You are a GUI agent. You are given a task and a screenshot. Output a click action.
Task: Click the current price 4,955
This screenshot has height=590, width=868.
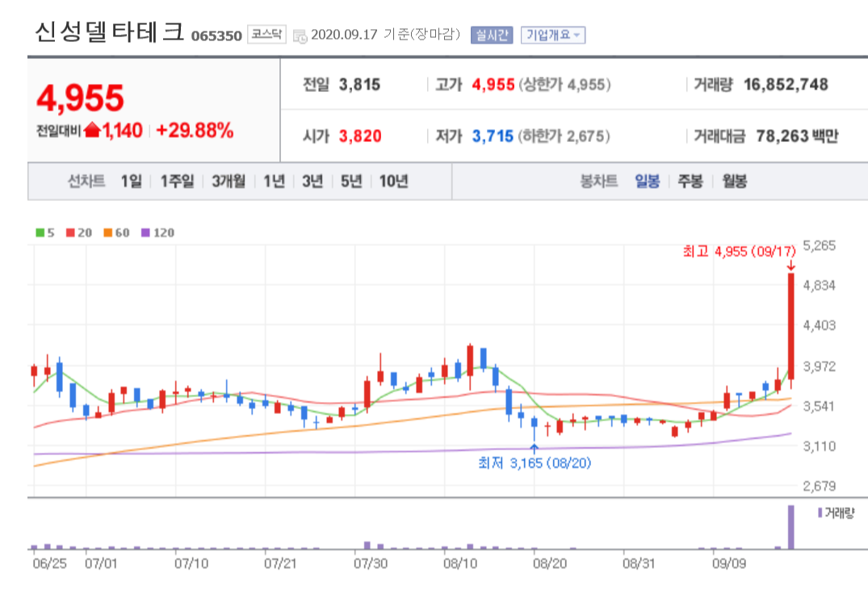[80, 98]
